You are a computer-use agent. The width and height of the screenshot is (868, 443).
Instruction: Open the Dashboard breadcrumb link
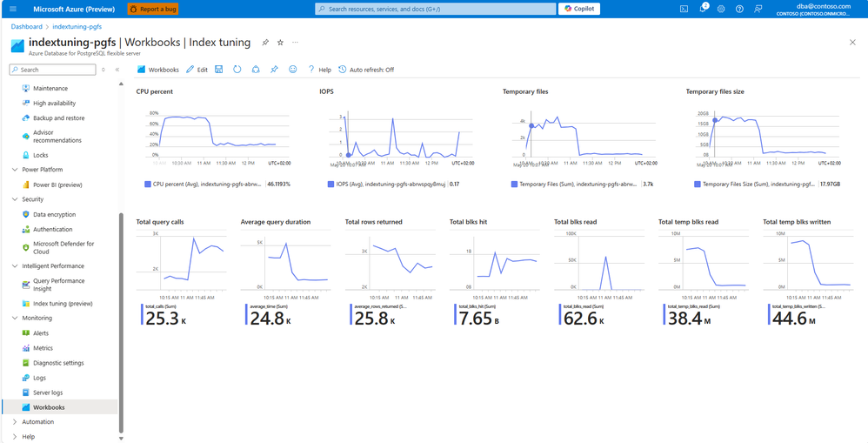point(26,26)
